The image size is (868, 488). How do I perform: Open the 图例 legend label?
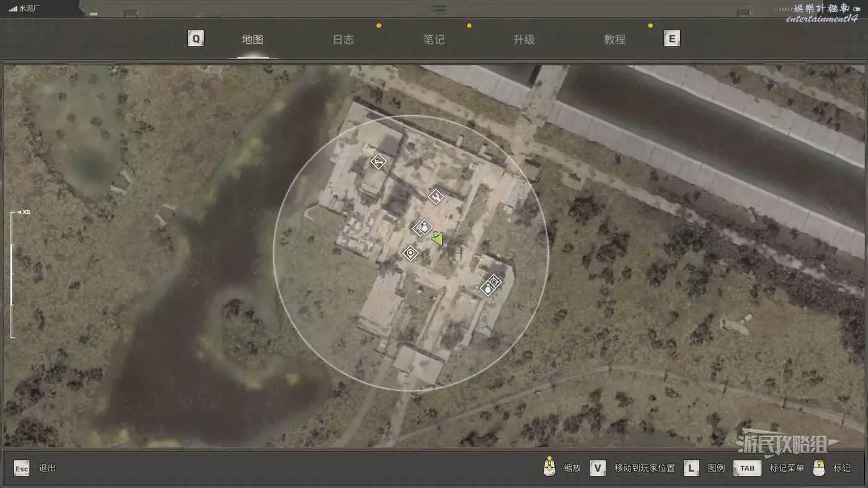point(716,468)
